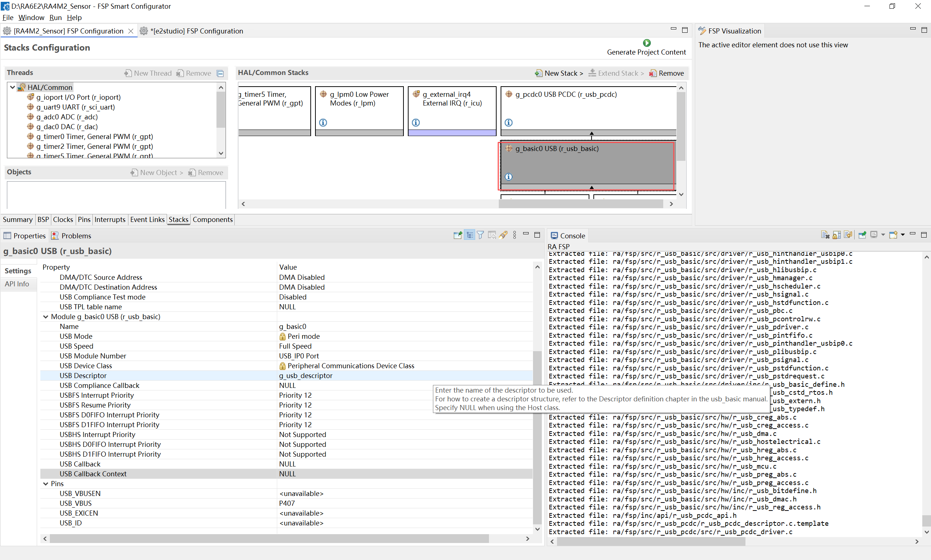The width and height of the screenshot is (931, 560).
Task: Click the Generate Project Content green icon
Action: click(x=646, y=43)
